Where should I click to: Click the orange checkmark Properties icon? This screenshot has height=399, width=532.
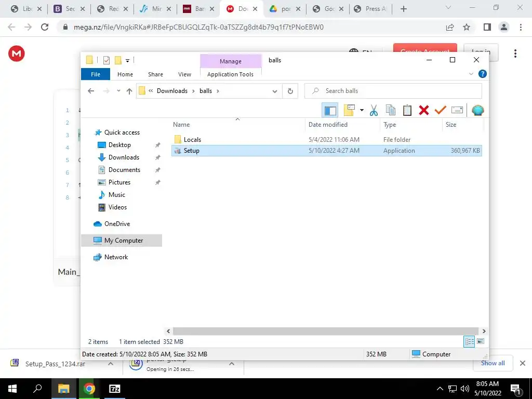440,110
